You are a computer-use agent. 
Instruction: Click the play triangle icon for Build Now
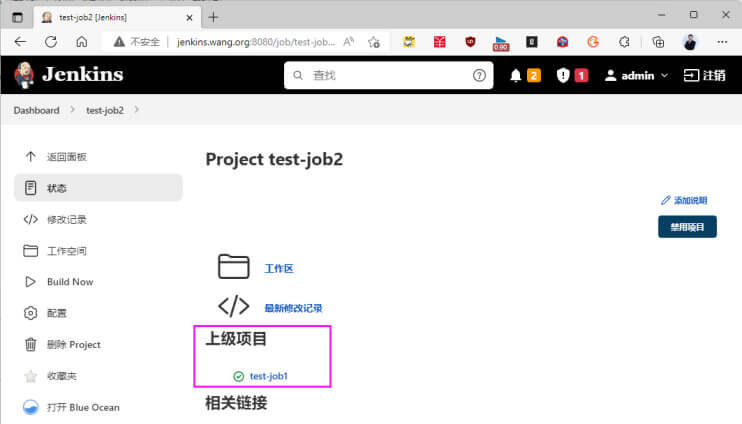click(31, 282)
